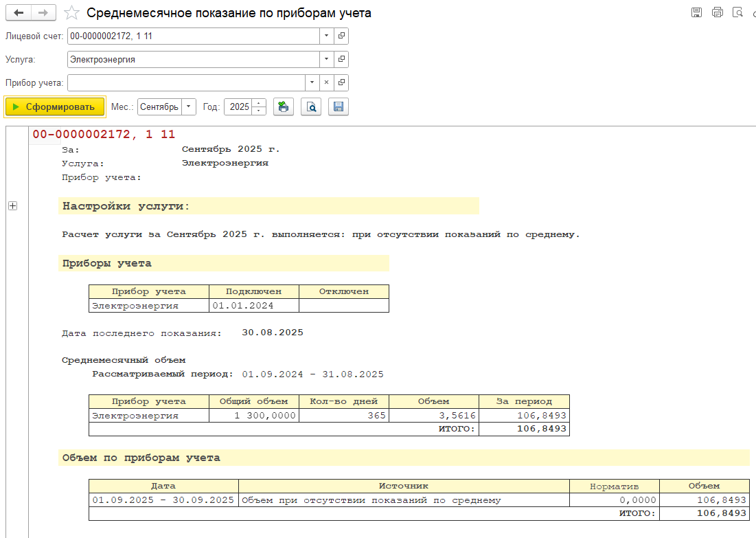Open the Услуга linked record icon

pos(341,59)
